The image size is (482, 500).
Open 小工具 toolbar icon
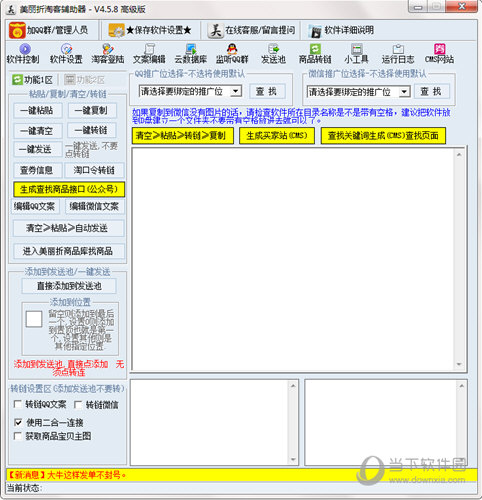356,50
